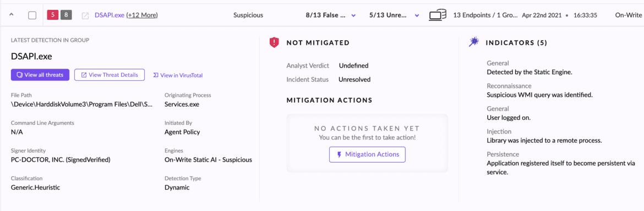Expand the 5/13 Unresolved incident status dropdown
644x211 pixels.
coord(417,15)
